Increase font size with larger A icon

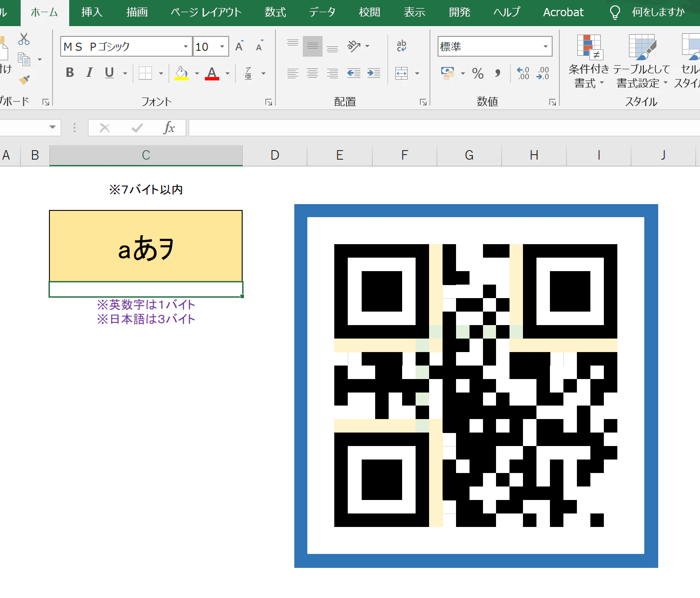coord(239,46)
